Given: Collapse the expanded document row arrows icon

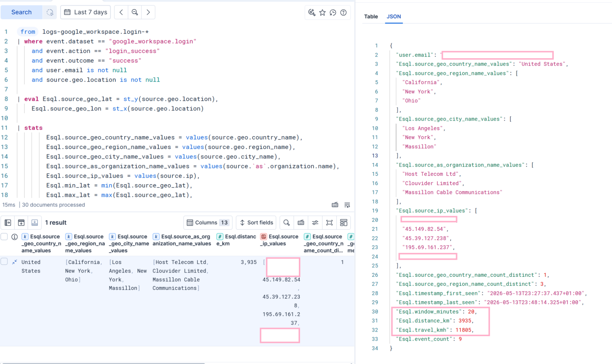Looking at the screenshot, I should click(x=14, y=262).
